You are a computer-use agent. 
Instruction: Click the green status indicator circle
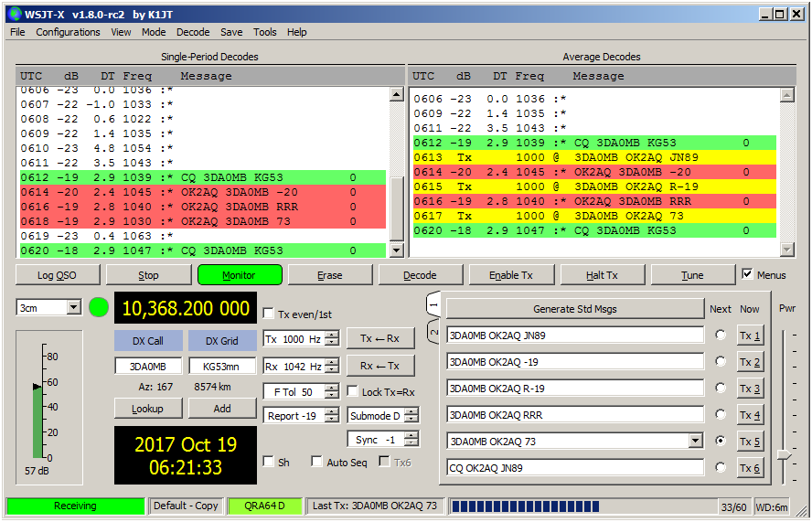click(x=99, y=307)
